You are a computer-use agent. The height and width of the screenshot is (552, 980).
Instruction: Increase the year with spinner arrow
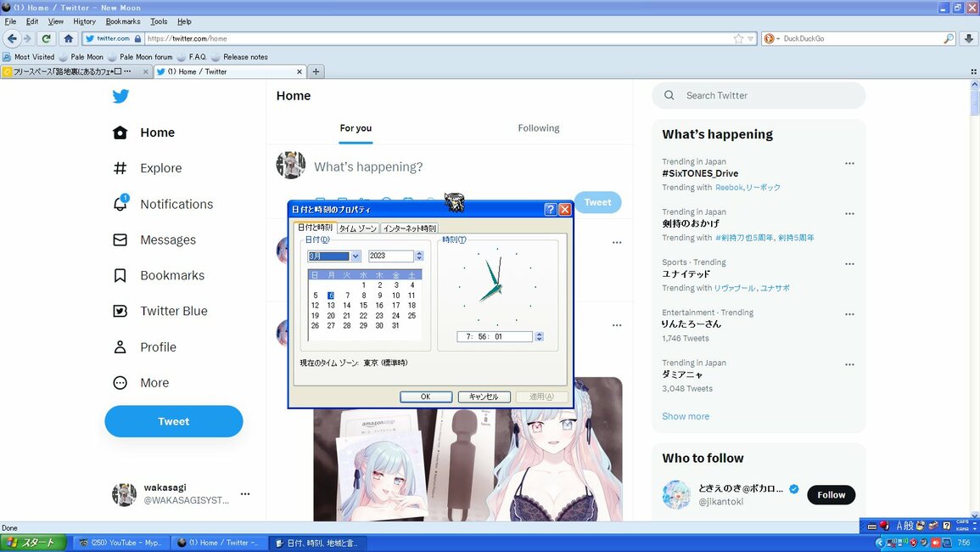pos(419,253)
